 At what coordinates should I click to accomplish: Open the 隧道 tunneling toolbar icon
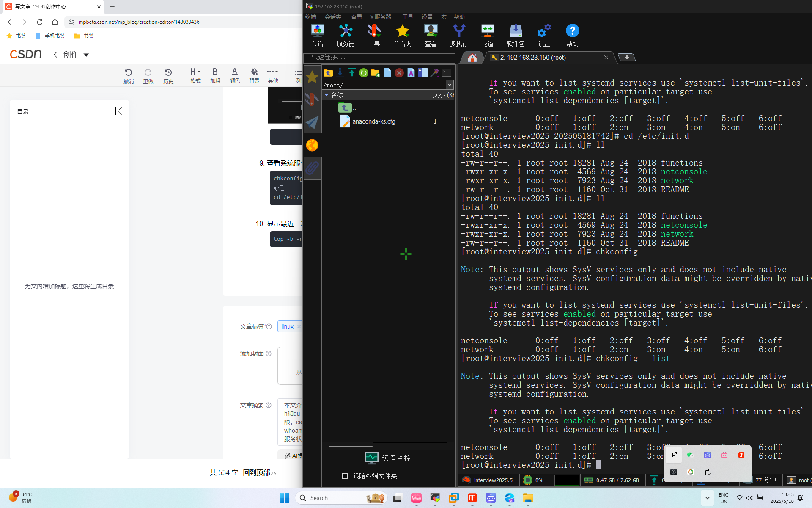pyautogui.click(x=487, y=35)
